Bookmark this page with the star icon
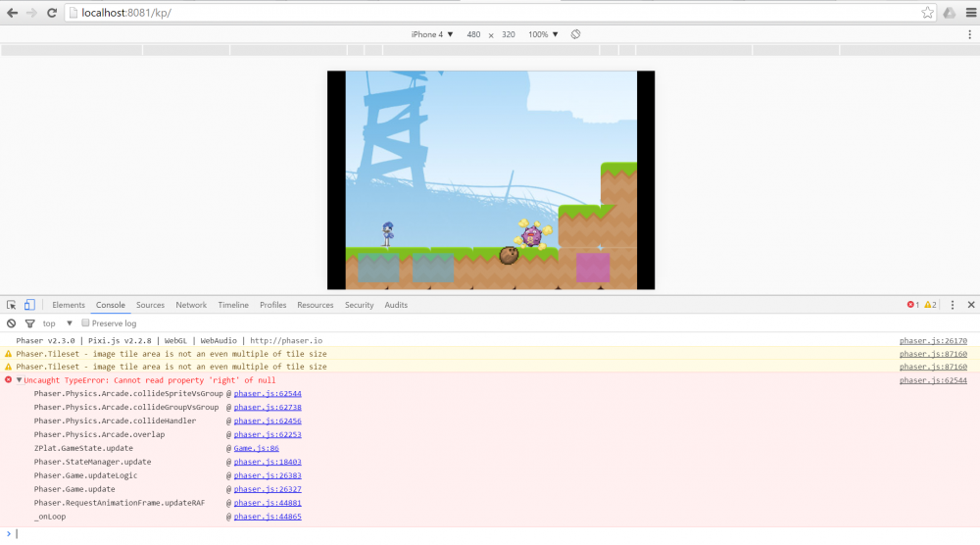980x545 pixels. (x=927, y=13)
